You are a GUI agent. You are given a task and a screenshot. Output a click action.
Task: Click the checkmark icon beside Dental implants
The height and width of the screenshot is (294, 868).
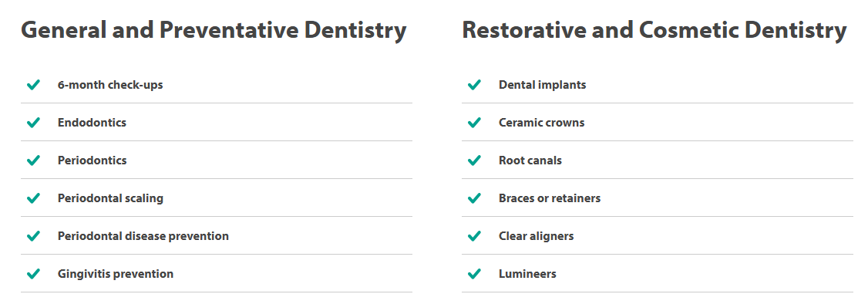click(474, 85)
